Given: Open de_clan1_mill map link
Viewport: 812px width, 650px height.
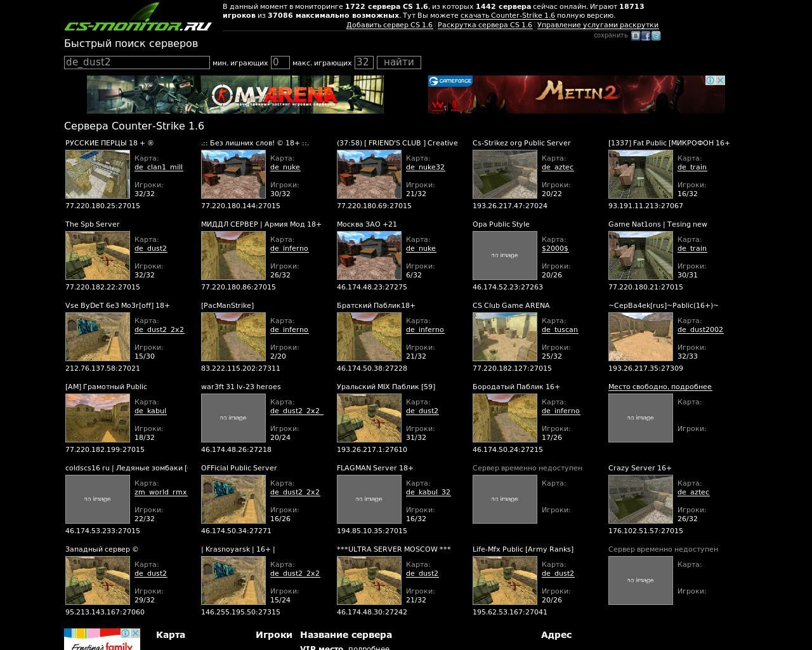Looking at the screenshot, I should click(x=159, y=167).
